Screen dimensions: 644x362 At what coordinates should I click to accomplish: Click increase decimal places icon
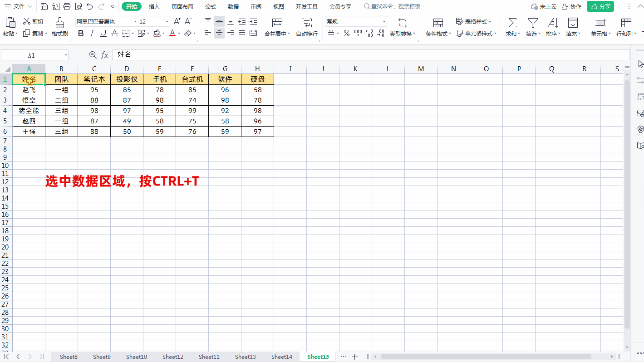coord(369,33)
